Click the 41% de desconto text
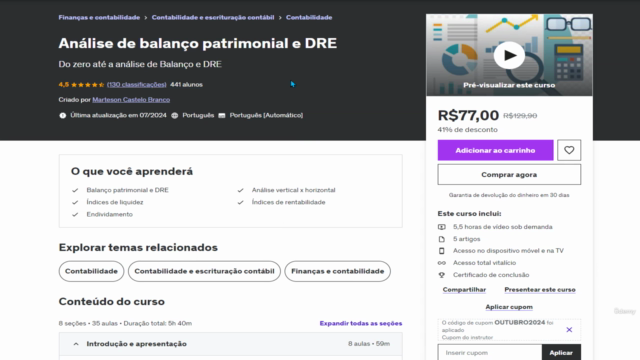The height and width of the screenshot is (360, 640). 467,130
